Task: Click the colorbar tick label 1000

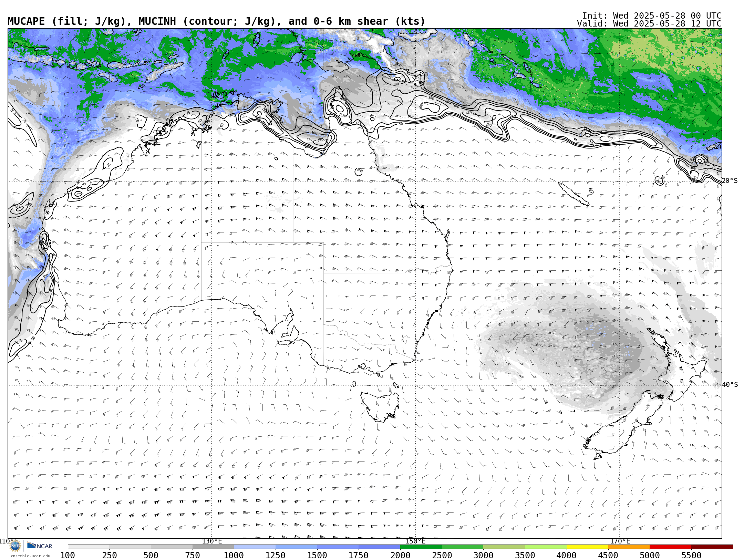Action: pyautogui.click(x=234, y=556)
